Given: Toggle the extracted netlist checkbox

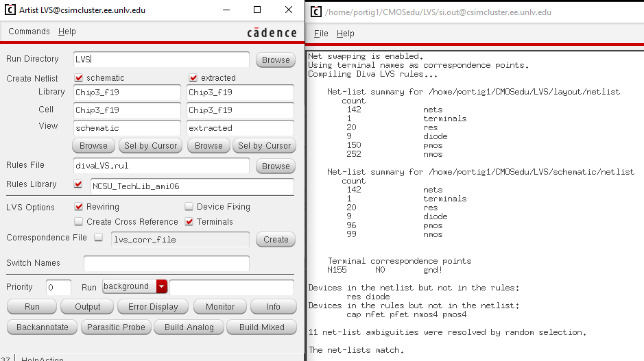Looking at the screenshot, I should click(193, 78).
